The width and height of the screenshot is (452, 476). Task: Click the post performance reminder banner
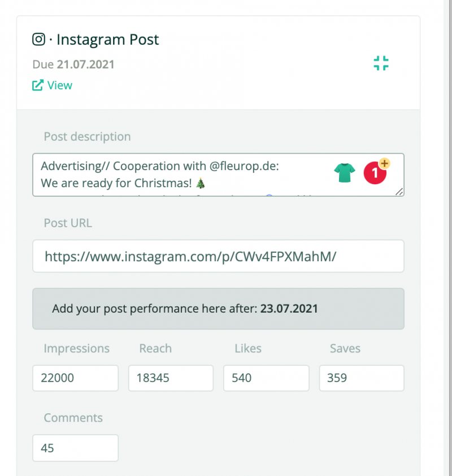pyautogui.click(x=219, y=309)
